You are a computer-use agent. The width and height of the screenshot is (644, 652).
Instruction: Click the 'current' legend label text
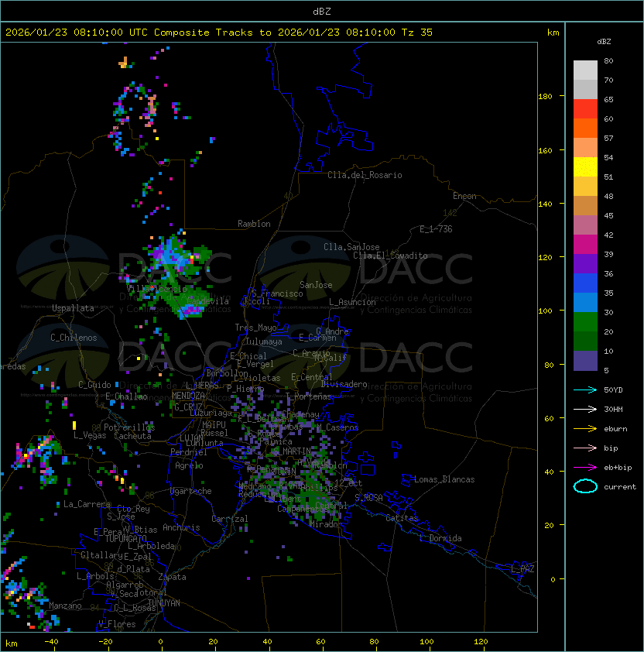[x=620, y=487]
